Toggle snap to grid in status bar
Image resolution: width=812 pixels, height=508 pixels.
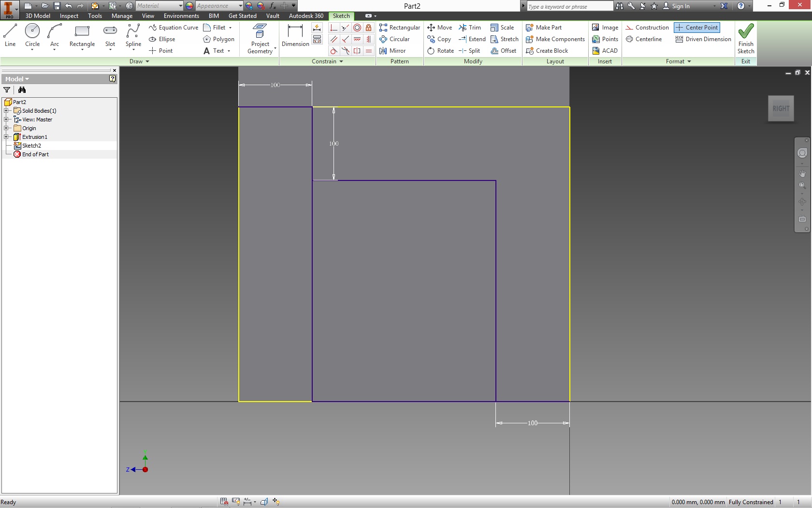pos(223,502)
